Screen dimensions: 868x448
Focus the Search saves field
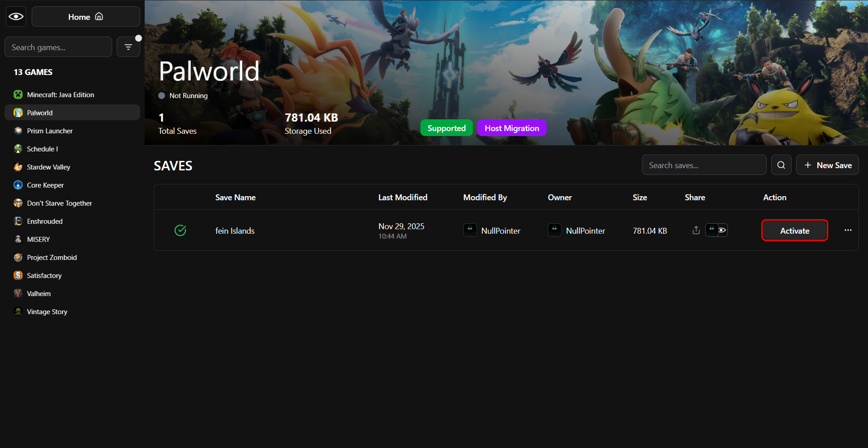click(x=704, y=165)
